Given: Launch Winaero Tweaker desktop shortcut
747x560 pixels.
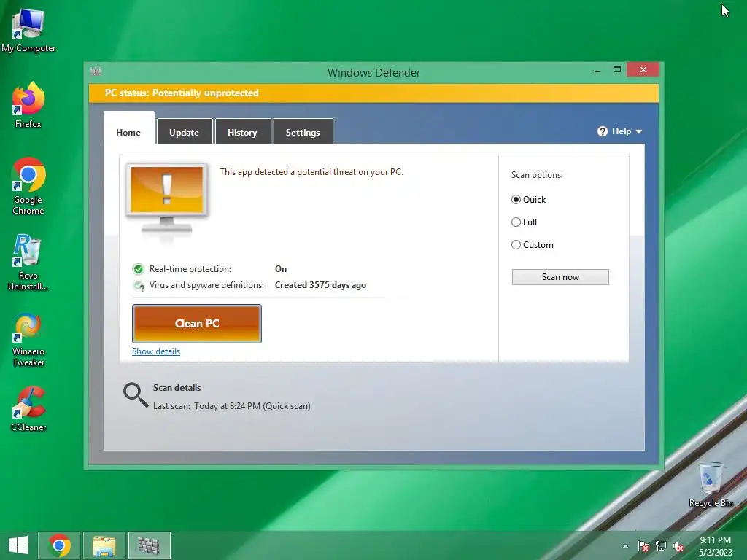Looking at the screenshot, I should (28, 339).
